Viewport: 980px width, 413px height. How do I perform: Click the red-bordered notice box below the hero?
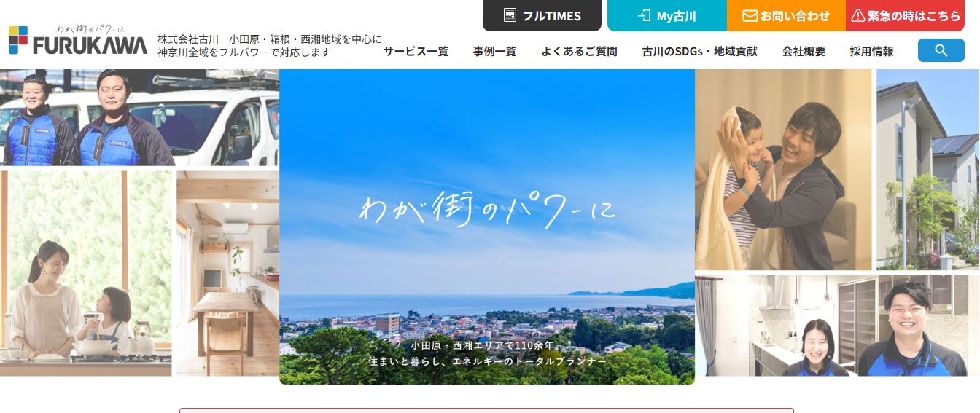pos(486,410)
